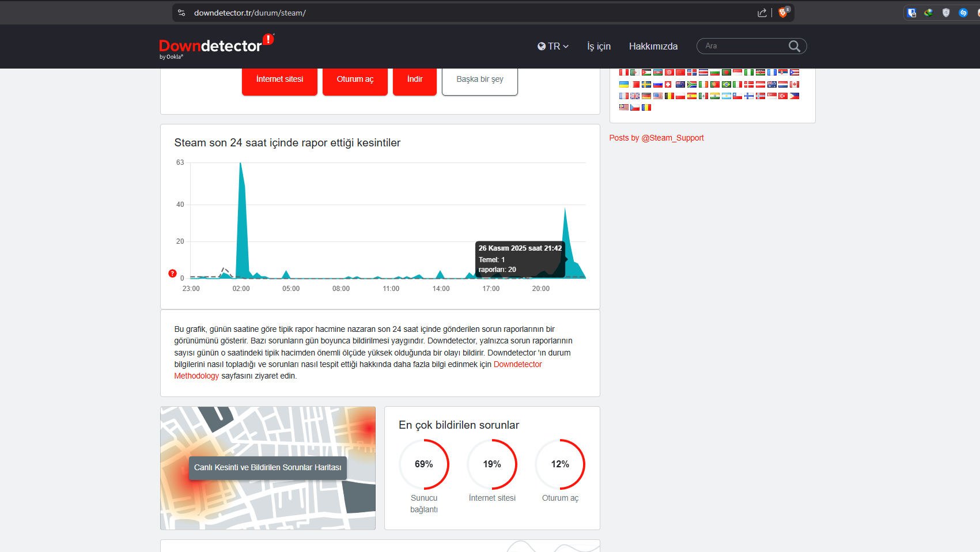Select the Ukraine flag

[624, 84]
